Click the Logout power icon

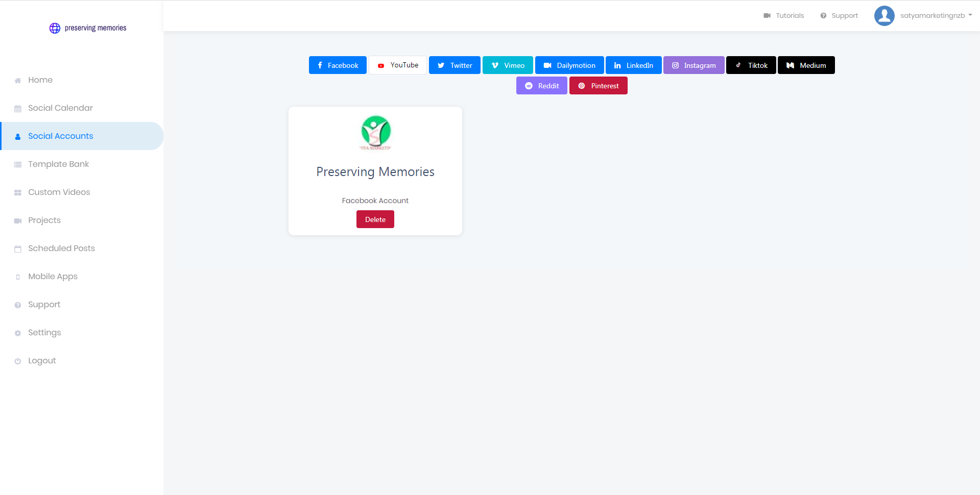coord(18,361)
